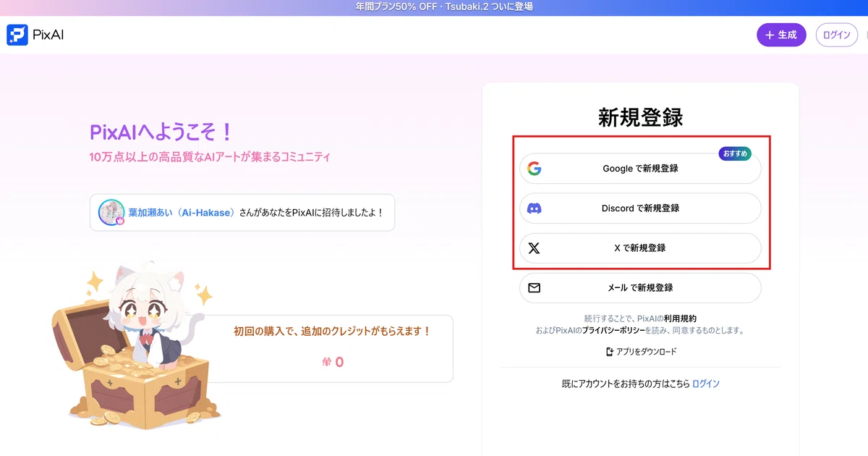Click the 10万点以上の高品質なAIアート subtitle text
The height and width of the screenshot is (456, 868).
point(210,156)
